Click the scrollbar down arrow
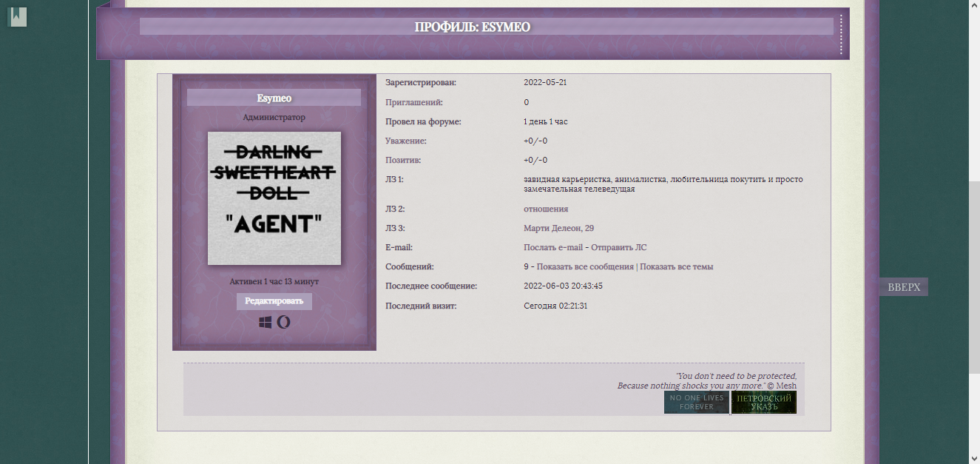 tap(974, 458)
